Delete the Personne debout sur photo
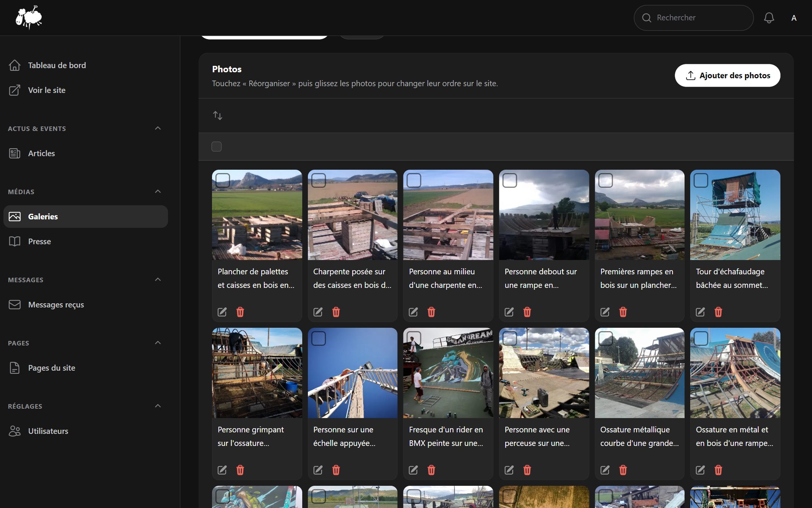The width and height of the screenshot is (812, 508). [527, 312]
